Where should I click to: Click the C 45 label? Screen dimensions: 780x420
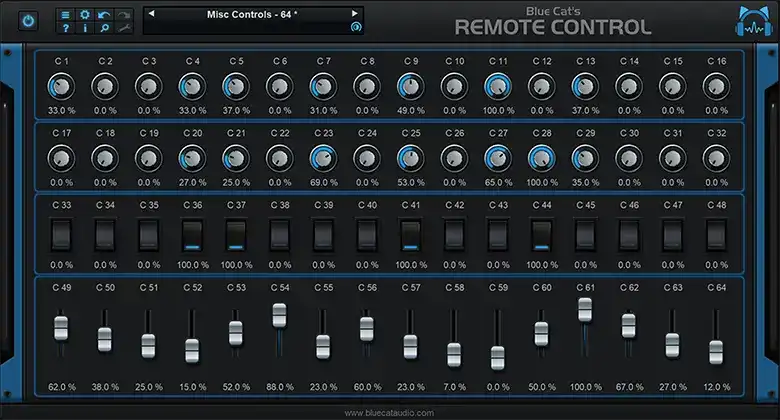(x=585, y=205)
